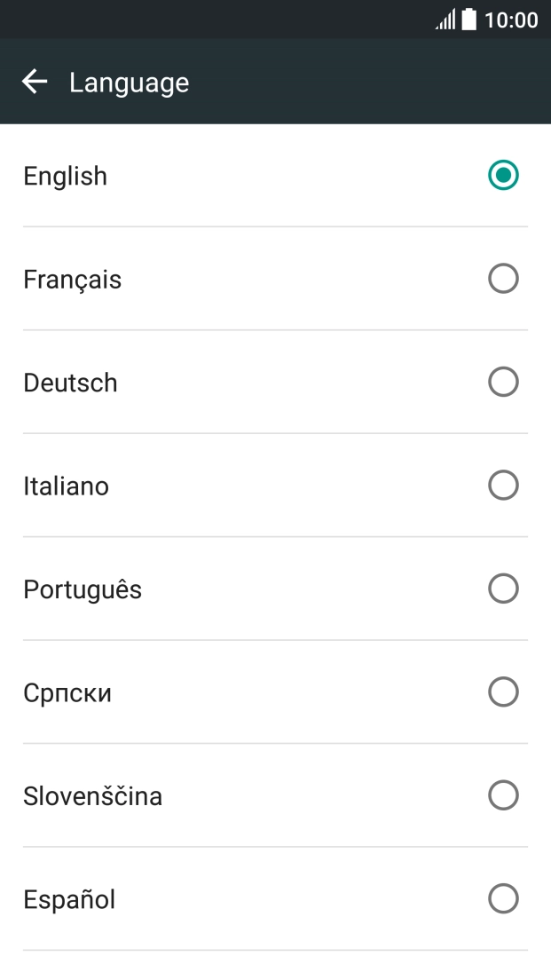The width and height of the screenshot is (551, 980).
Task: Select the Português radio button
Action: pos(503,588)
